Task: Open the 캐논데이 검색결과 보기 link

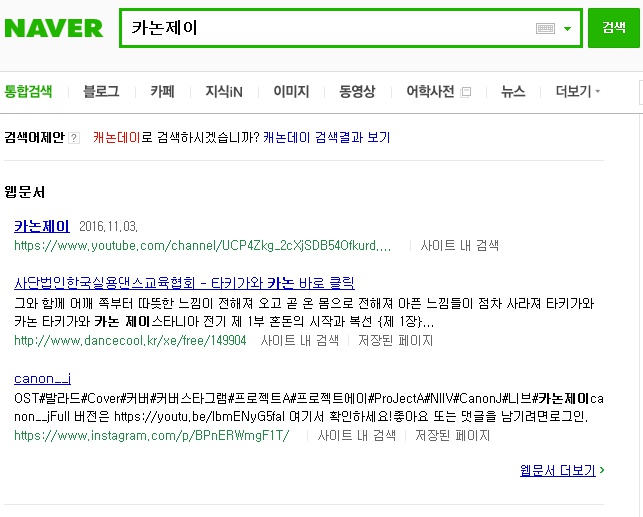Action: click(326, 137)
